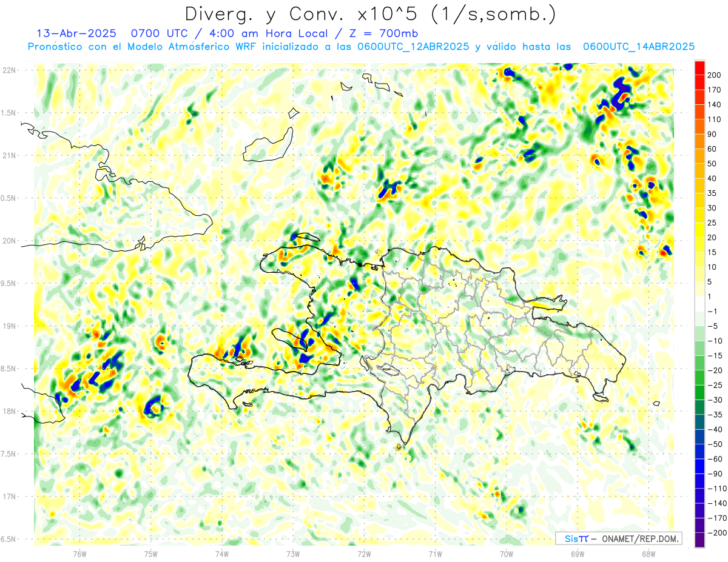Image resolution: width=728 pixels, height=562 pixels.
Task: Click the colorbar value '200' at top
Action: point(715,75)
